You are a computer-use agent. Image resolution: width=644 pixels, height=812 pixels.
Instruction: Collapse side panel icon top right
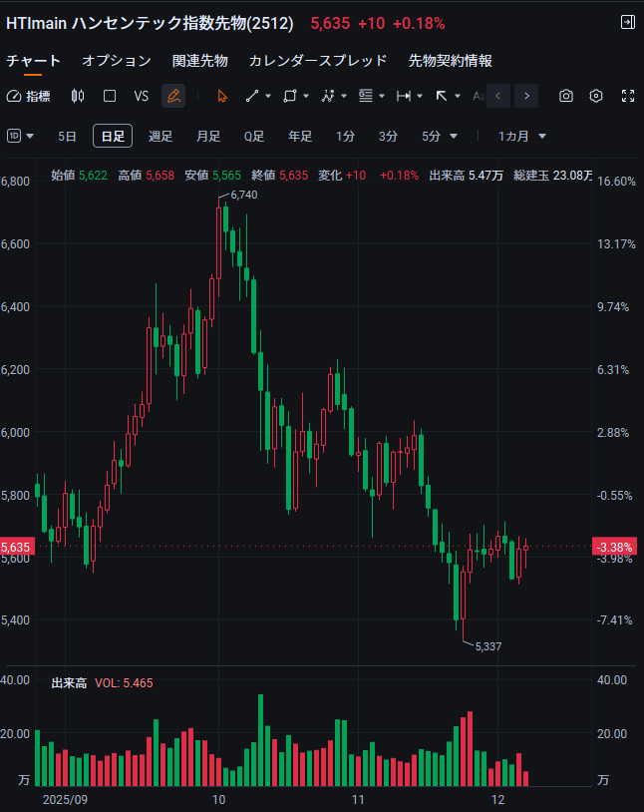[627, 22]
